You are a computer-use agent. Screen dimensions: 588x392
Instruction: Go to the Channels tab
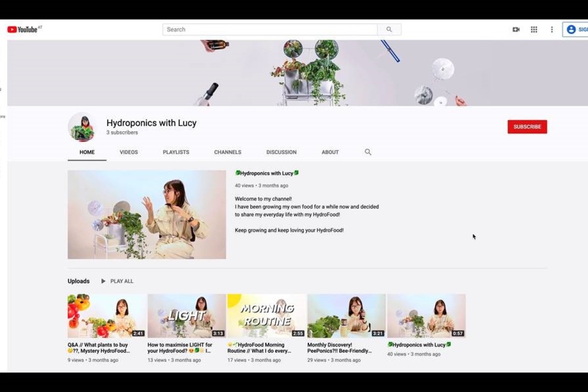pos(227,152)
